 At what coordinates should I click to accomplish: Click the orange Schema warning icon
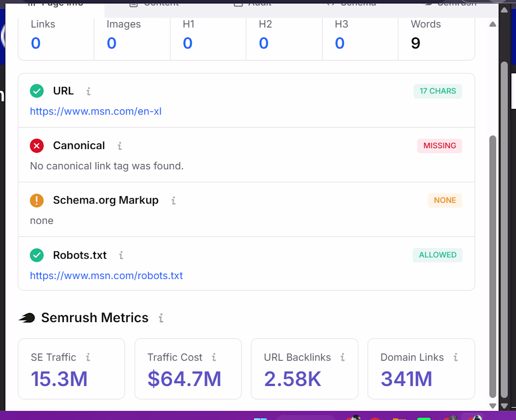pyautogui.click(x=37, y=200)
